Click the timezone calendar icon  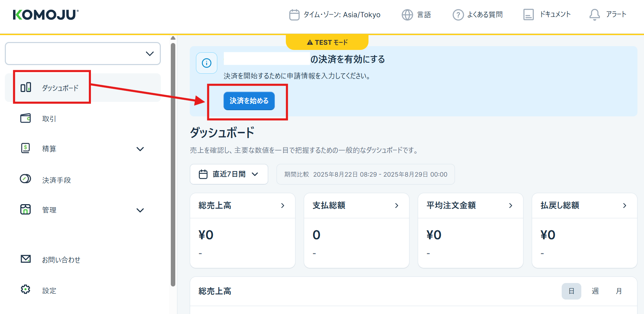point(294,15)
